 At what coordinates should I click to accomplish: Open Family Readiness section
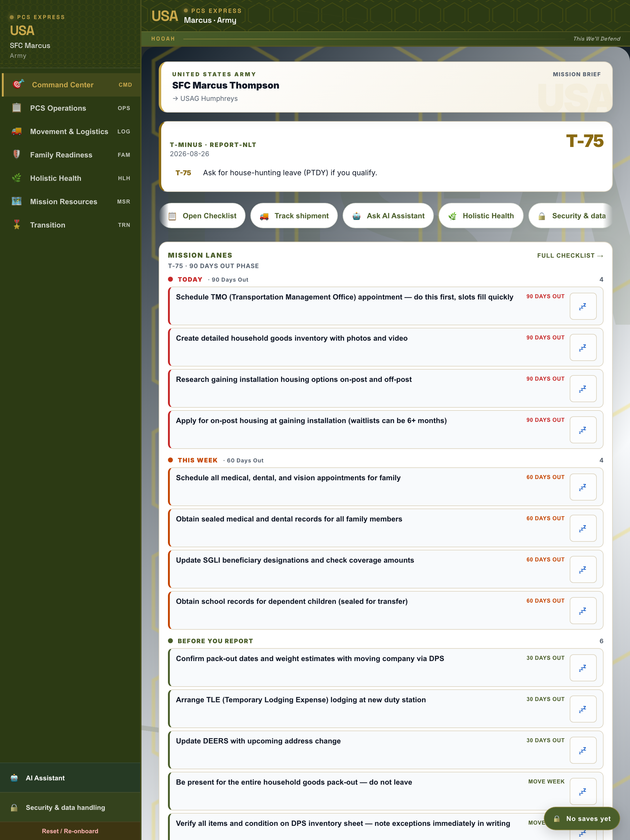(71, 155)
